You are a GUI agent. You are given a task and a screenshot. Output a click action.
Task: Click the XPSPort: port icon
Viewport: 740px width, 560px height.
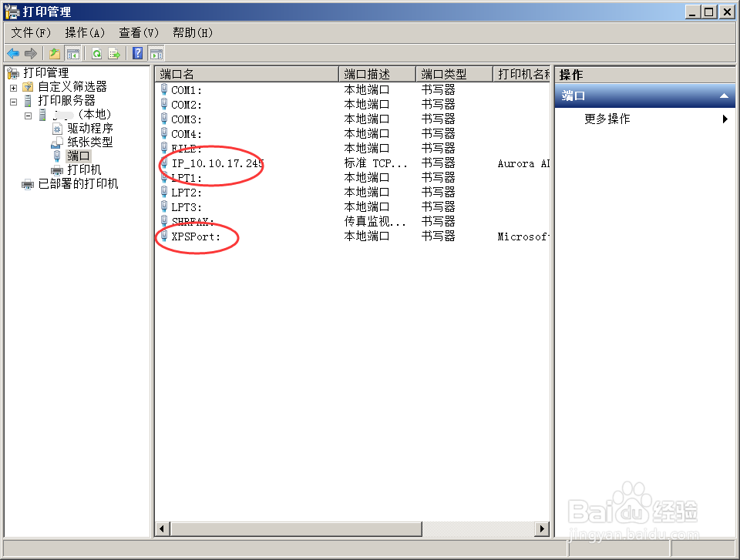[164, 236]
